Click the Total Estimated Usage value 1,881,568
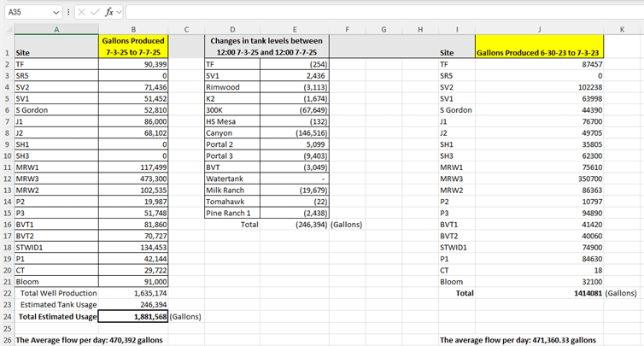Viewport: 644px width, 346px height. [x=133, y=316]
